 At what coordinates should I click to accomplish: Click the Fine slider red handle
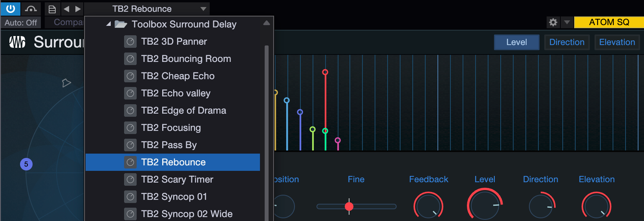pos(349,207)
